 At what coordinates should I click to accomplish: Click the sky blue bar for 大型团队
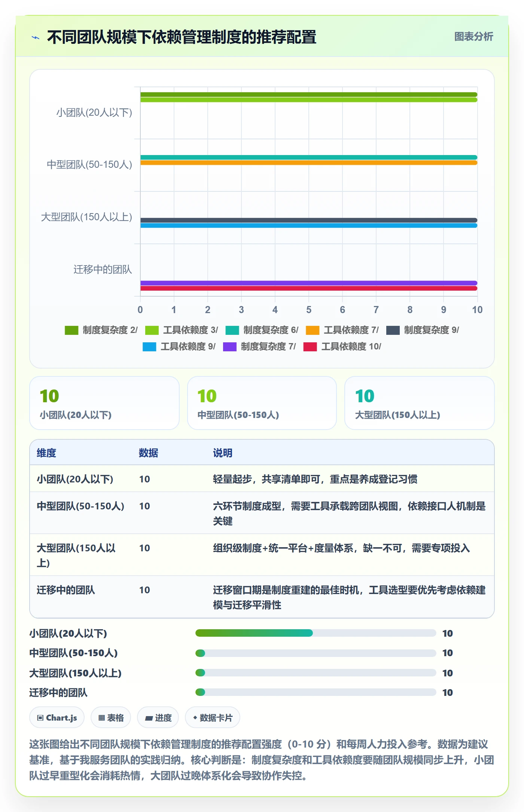click(309, 225)
